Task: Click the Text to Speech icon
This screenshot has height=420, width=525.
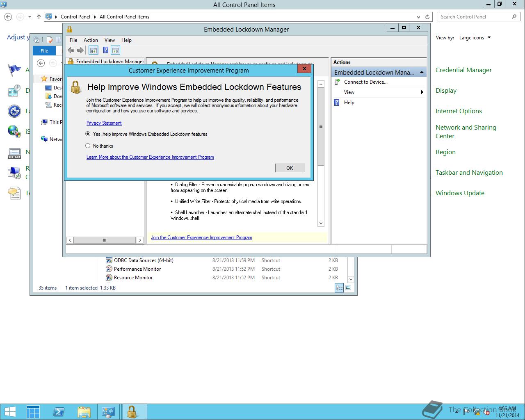Action: (14, 193)
